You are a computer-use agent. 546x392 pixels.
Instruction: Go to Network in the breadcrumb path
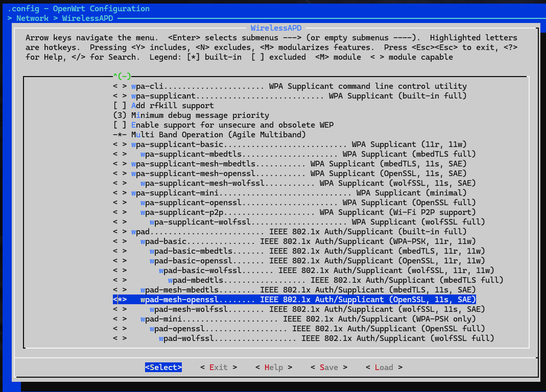(x=32, y=18)
